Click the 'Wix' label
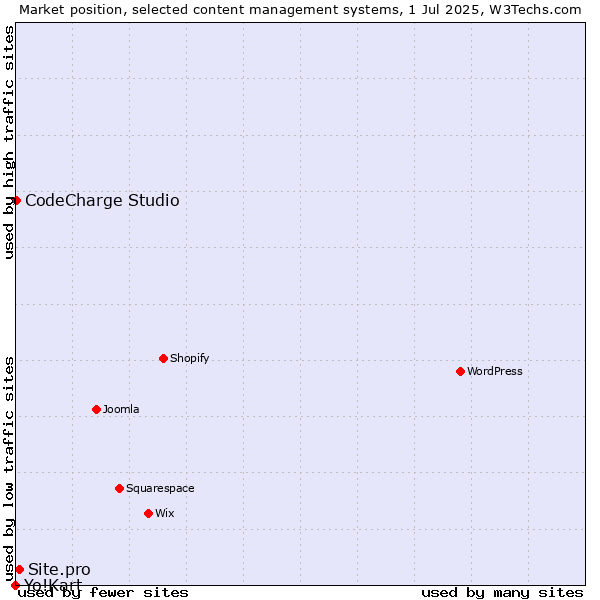Viewport: 600px width, 600px height. [165, 513]
